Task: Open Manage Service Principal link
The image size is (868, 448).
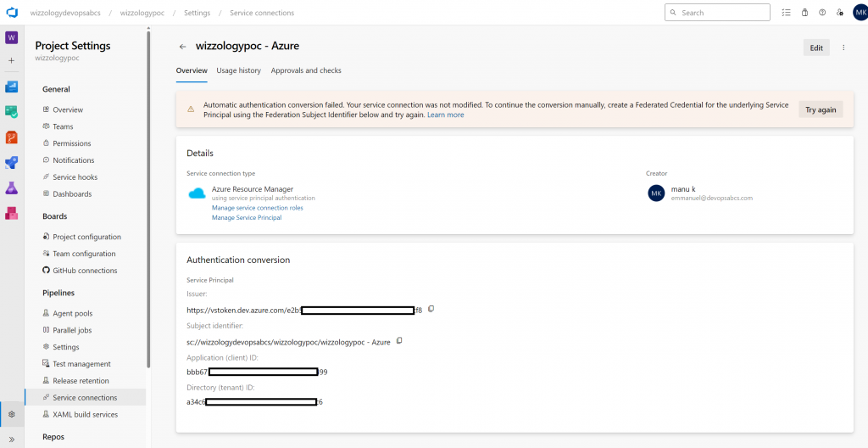Action: point(247,218)
